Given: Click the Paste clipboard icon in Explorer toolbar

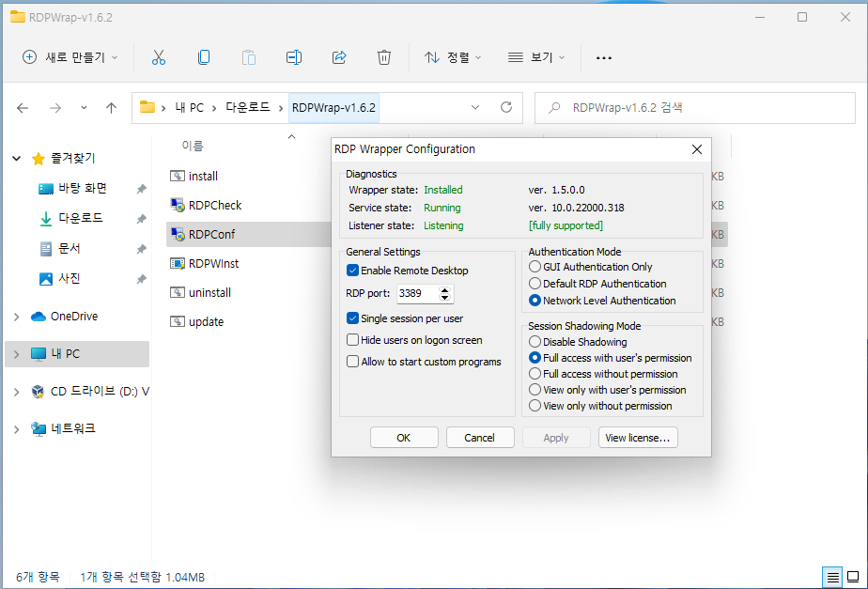Looking at the screenshot, I should pos(249,57).
